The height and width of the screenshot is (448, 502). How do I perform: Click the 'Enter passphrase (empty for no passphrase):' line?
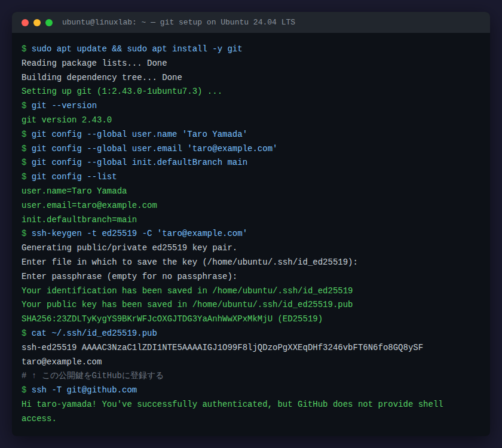click(129, 276)
